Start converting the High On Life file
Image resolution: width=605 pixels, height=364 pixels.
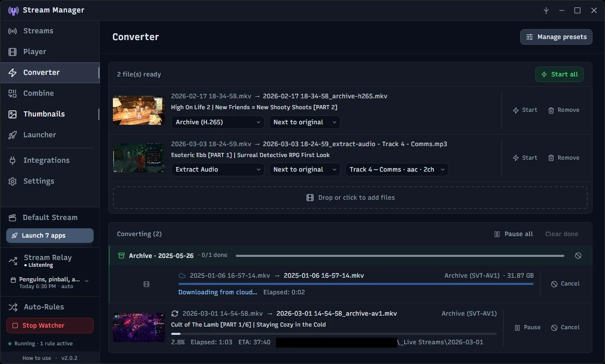coord(525,110)
